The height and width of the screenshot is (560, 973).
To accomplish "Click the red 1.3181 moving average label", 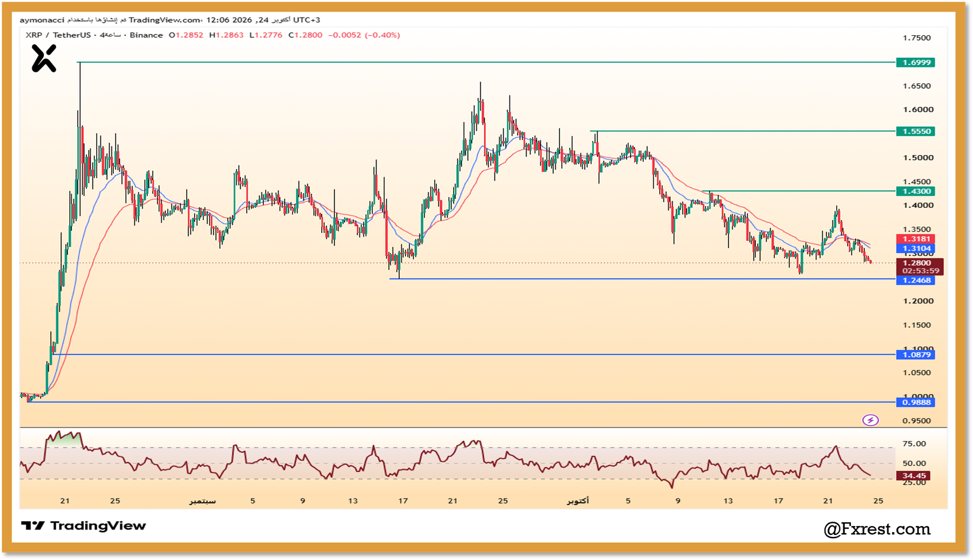I will point(915,239).
